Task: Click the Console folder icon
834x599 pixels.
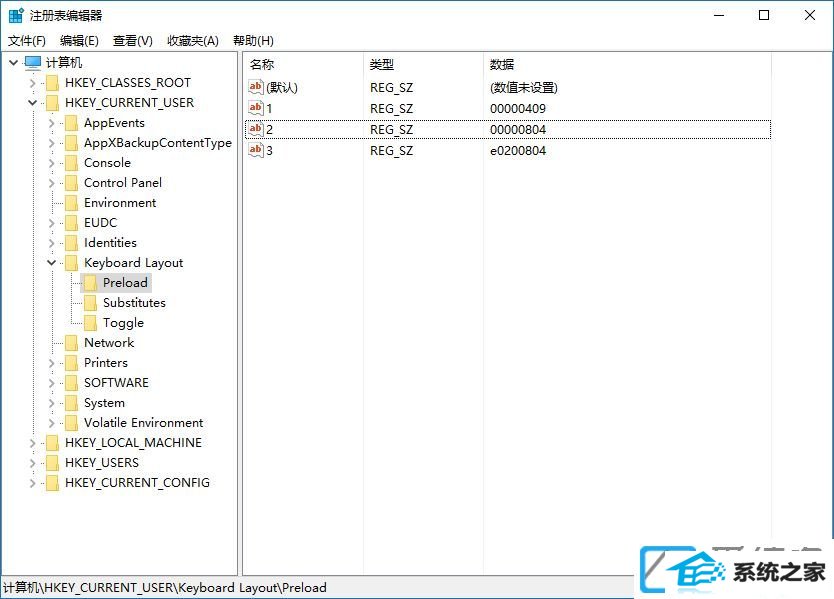Action: [x=71, y=163]
